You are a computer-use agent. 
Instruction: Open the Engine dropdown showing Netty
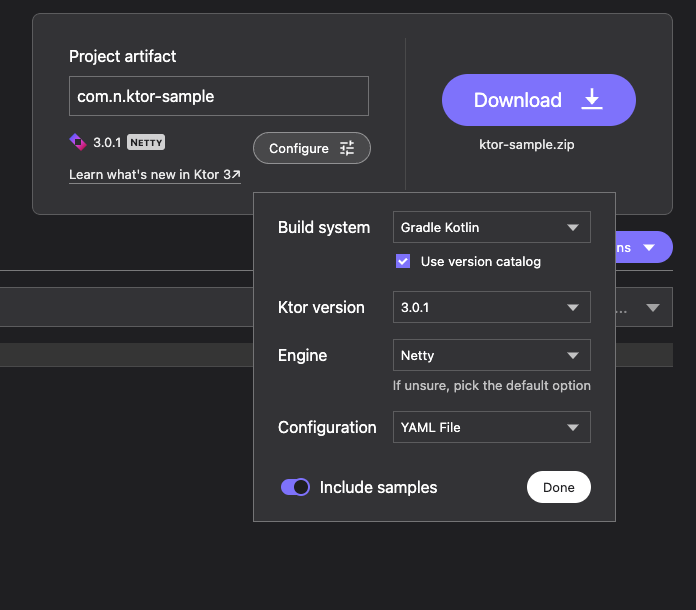click(491, 355)
